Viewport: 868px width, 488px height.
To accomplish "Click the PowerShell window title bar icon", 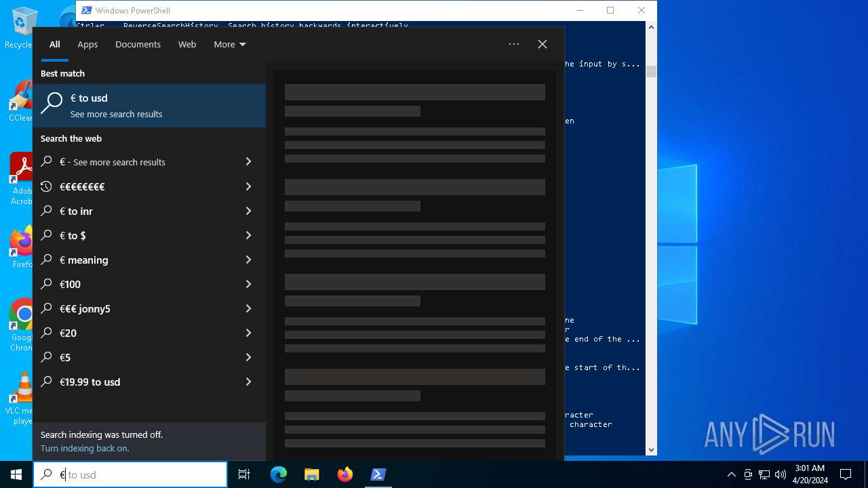I will [85, 10].
